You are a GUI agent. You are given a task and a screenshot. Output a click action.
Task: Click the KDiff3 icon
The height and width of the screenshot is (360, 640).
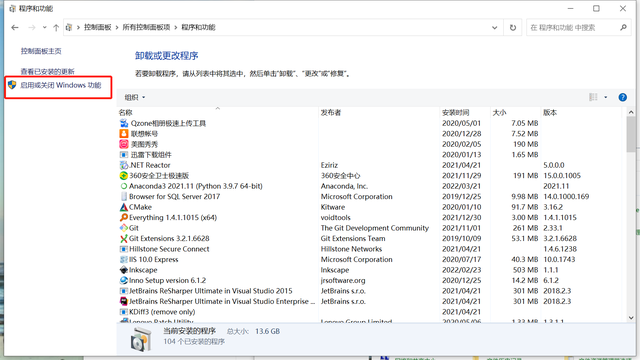pyautogui.click(x=124, y=312)
